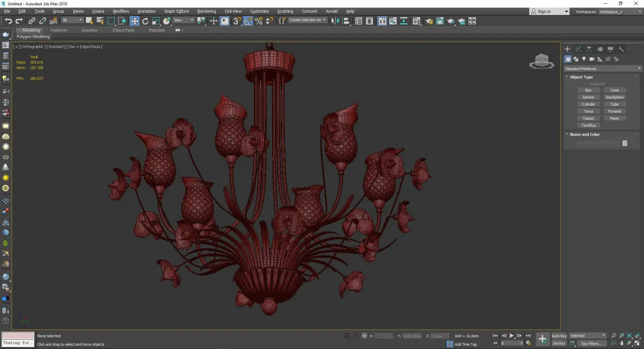Open the Sign In dropdown arrow

566,11
